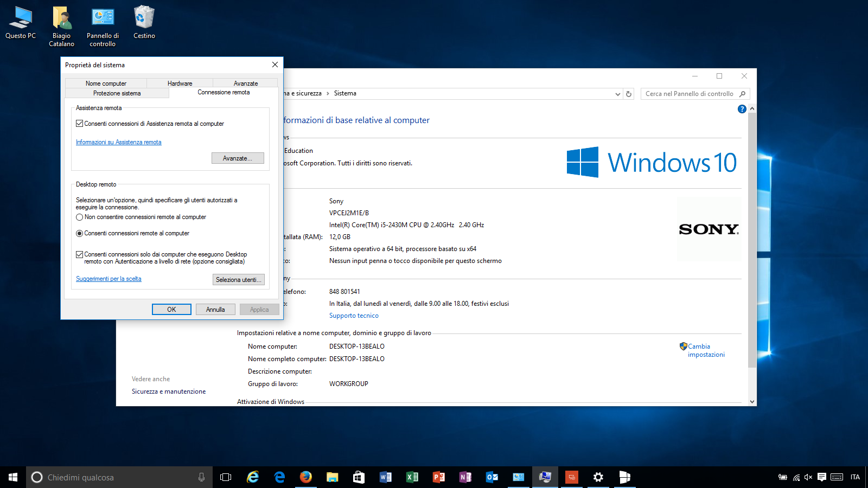Launch OneNote from the taskbar

(x=465, y=477)
